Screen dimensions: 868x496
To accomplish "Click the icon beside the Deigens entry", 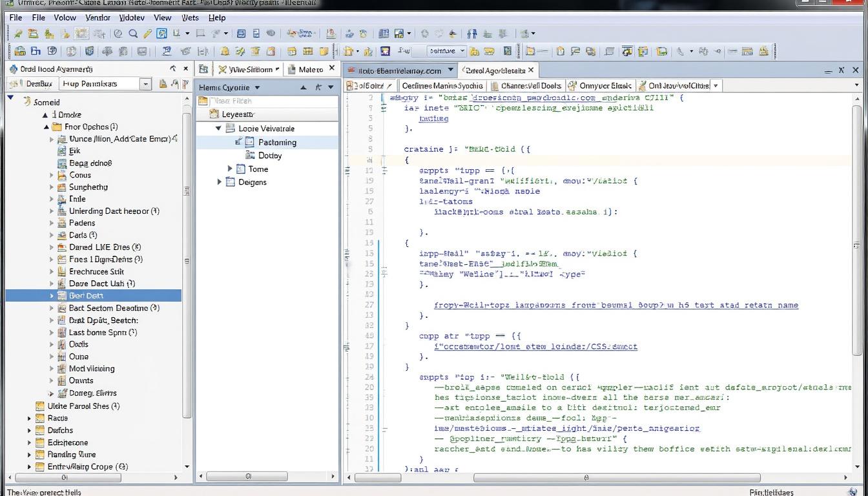I will [231, 182].
